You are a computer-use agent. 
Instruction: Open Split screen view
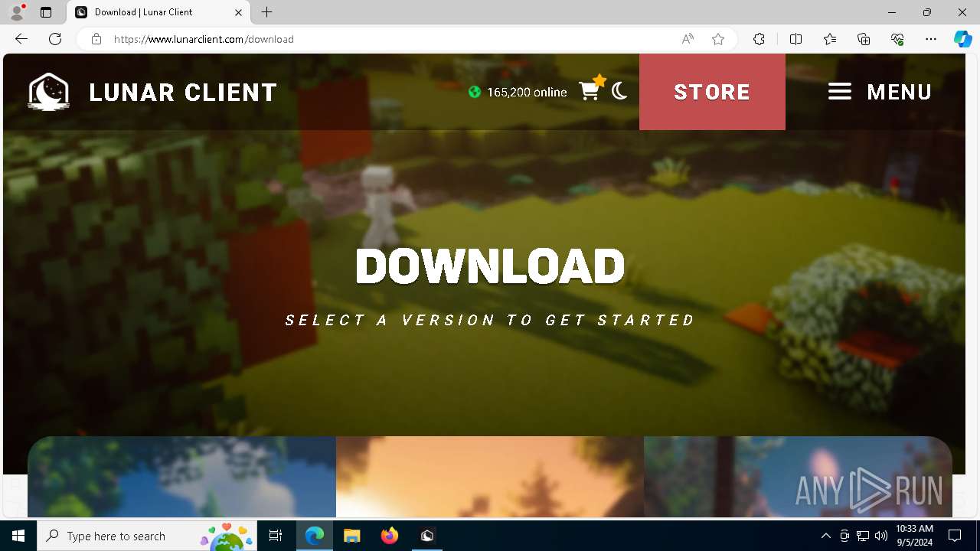click(795, 39)
